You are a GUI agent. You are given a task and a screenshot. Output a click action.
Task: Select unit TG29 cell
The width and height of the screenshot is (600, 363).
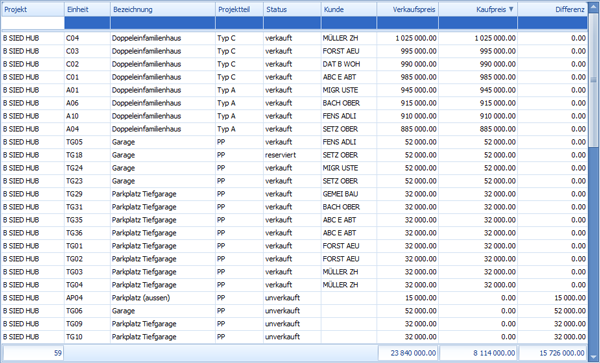[87, 194]
